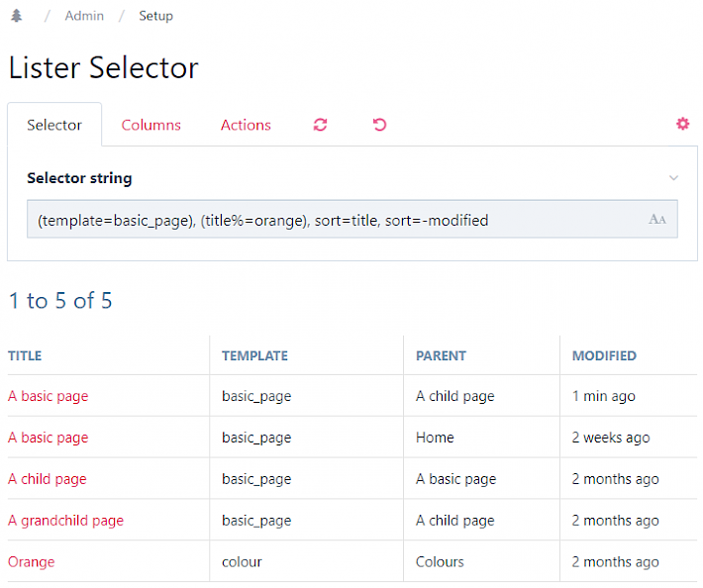
Task: Sort by the MODIFIED column header
Action: point(604,355)
